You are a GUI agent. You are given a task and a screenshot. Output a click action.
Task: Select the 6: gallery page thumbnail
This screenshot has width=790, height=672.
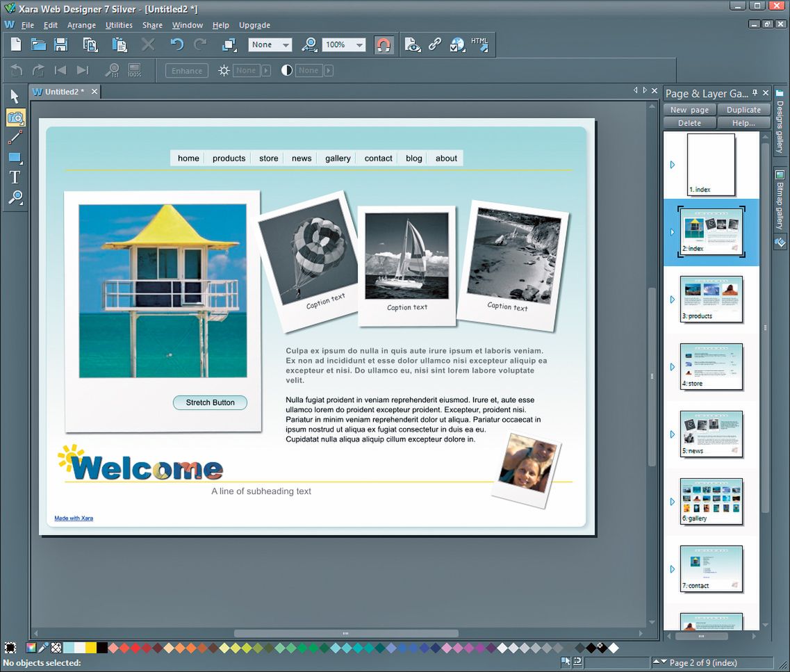711,501
